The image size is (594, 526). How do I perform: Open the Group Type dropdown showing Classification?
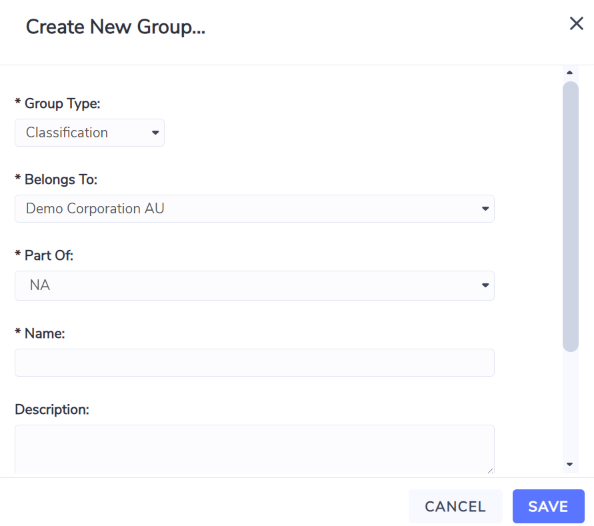click(89, 133)
